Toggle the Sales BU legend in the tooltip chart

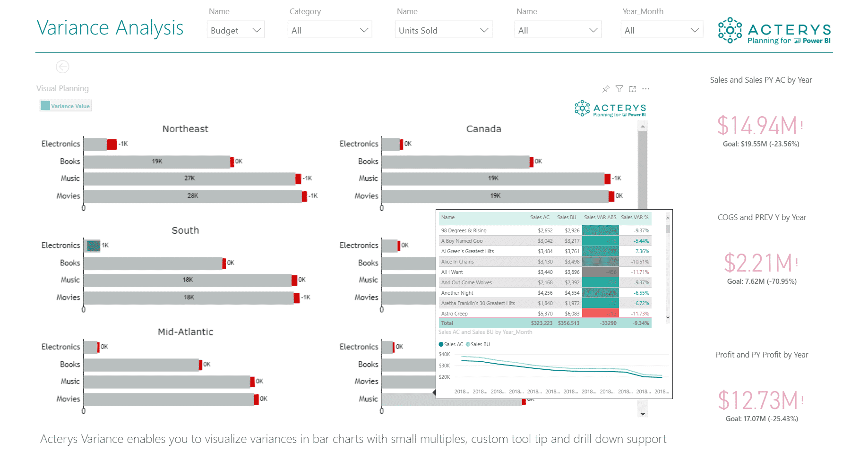point(478,344)
